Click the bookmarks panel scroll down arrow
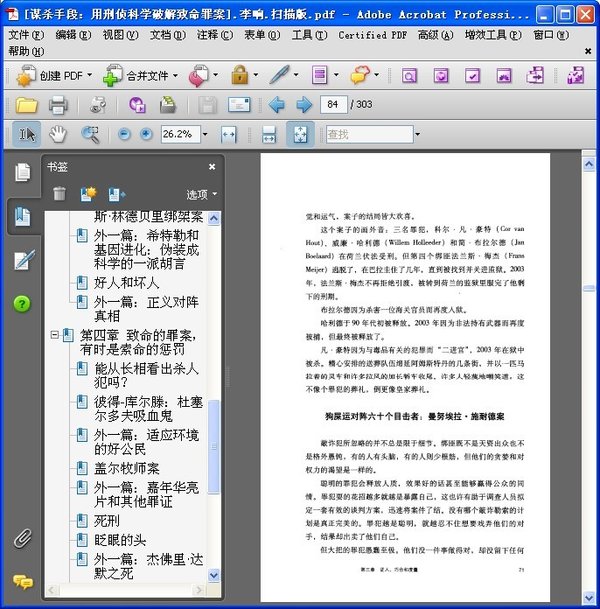This screenshot has width=600, height=609. [214, 575]
